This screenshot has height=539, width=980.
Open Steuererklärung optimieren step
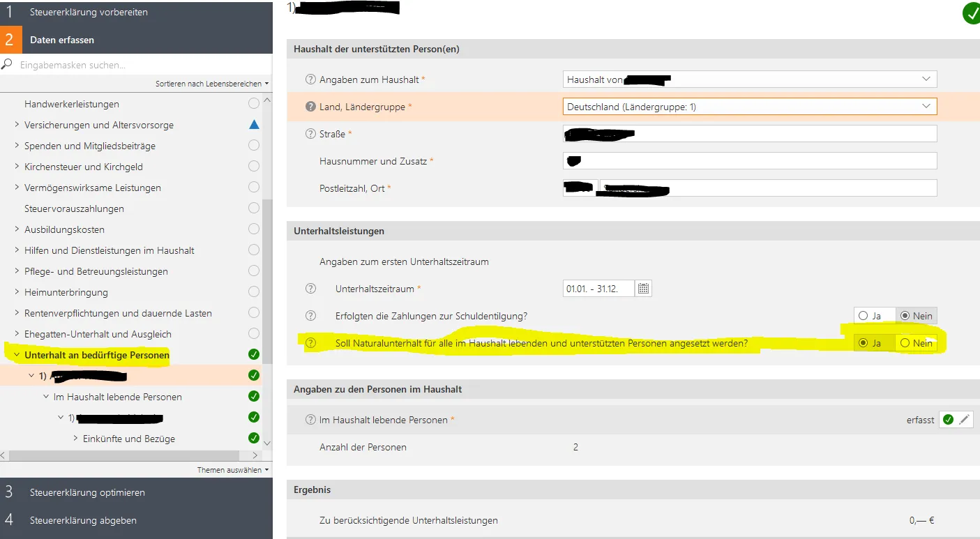pos(87,492)
